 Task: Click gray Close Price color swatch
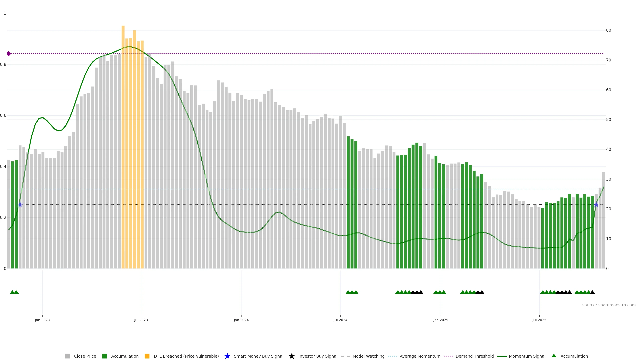pos(67,356)
